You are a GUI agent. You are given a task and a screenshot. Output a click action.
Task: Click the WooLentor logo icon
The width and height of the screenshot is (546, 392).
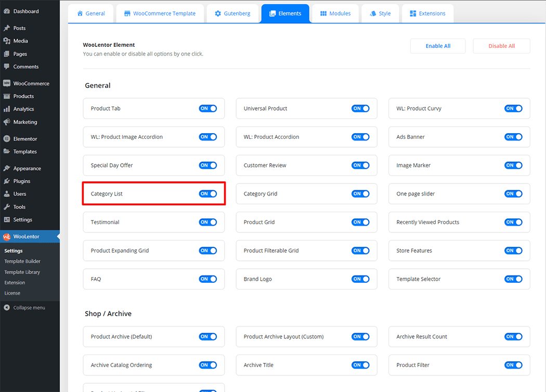point(7,237)
